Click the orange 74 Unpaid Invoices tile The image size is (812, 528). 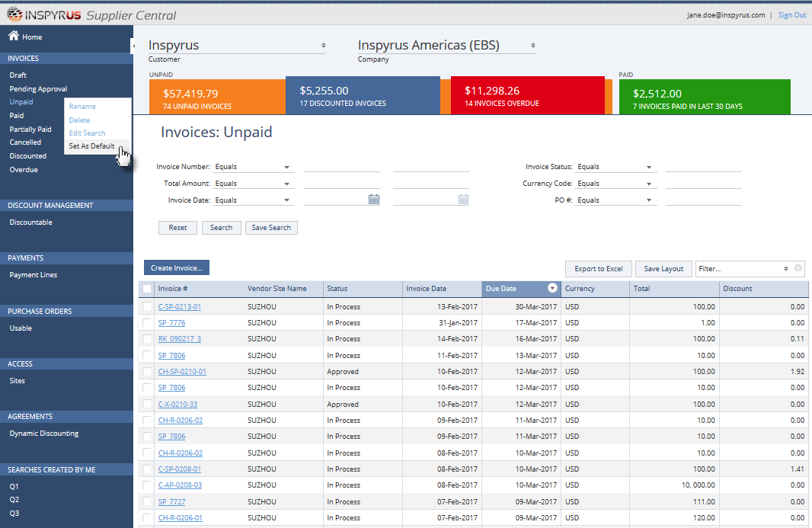point(217,96)
